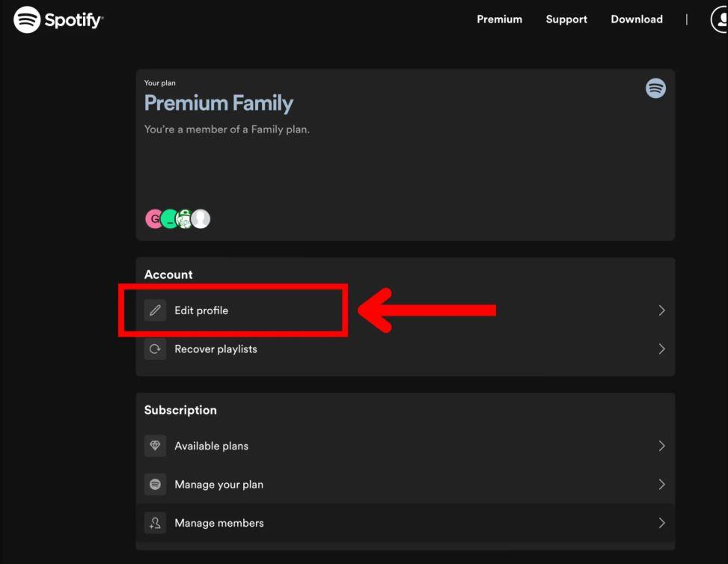This screenshot has height=564, width=728.
Task: Select the green member avatar
Action: [x=169, y=218]
